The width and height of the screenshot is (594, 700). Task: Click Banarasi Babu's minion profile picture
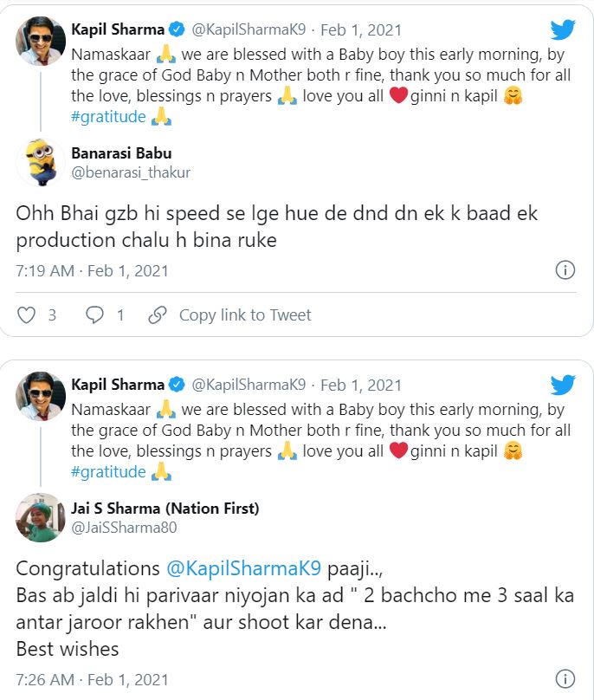point(36,165)
